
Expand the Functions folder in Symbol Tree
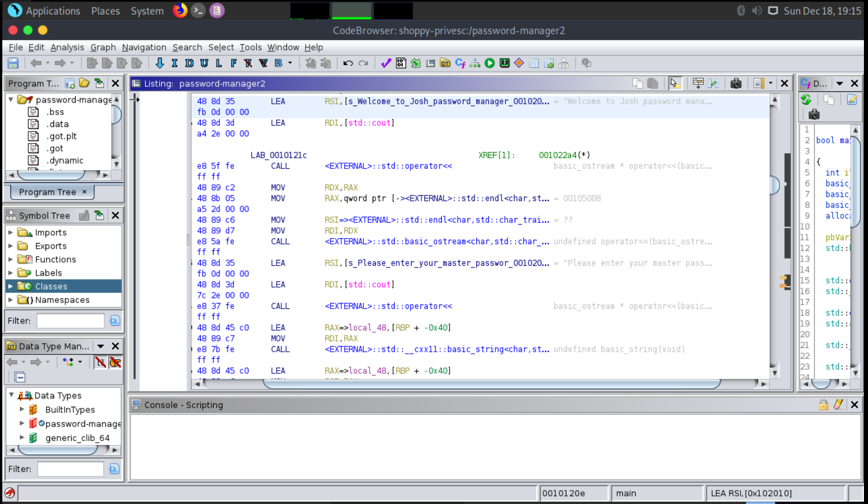(x=10, y=259)
